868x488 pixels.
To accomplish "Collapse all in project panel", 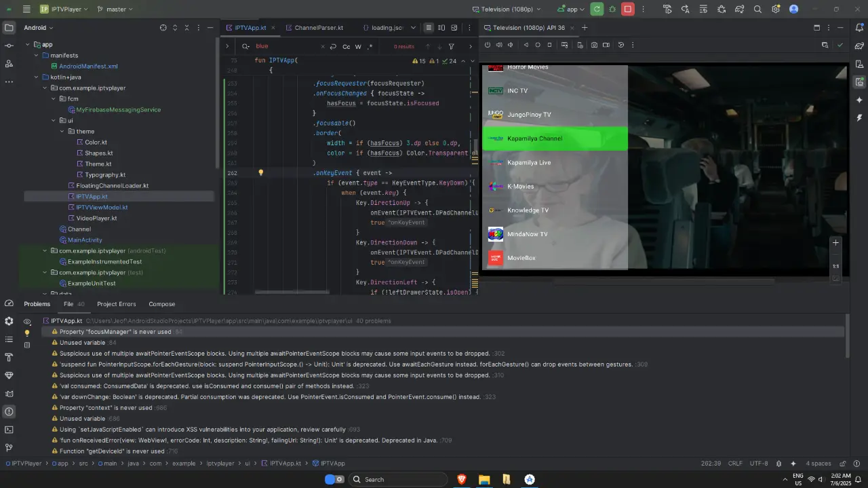I will [x=188, y=28].
